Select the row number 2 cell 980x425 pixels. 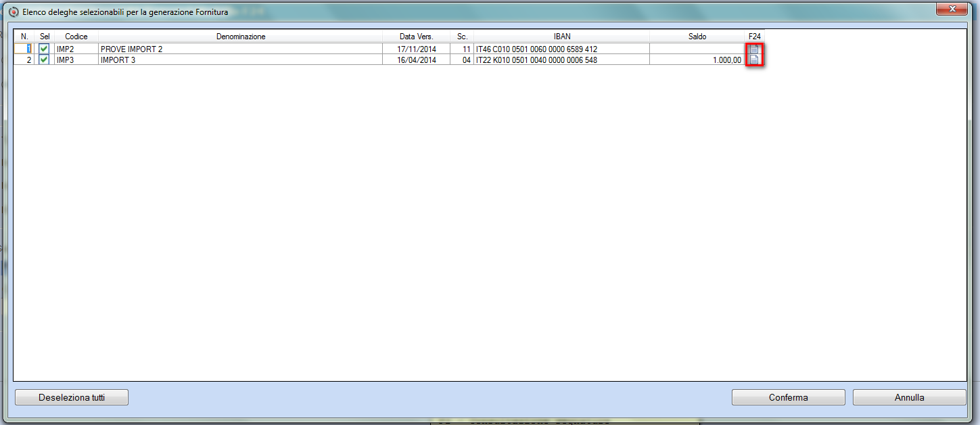[24, 60]
